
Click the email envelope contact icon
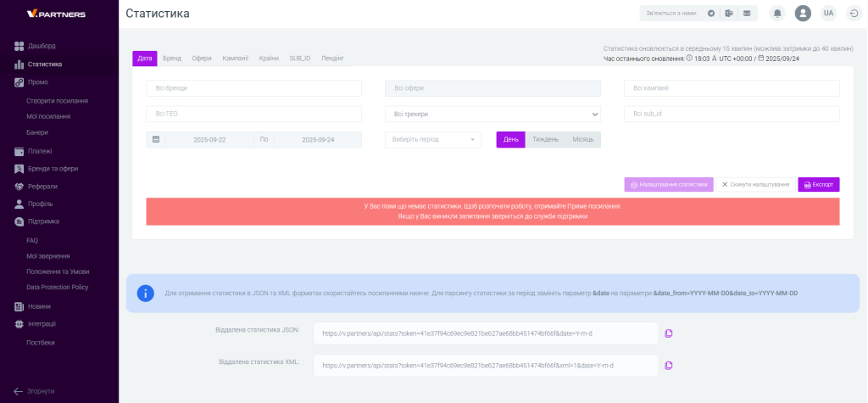tap(747, 14)
